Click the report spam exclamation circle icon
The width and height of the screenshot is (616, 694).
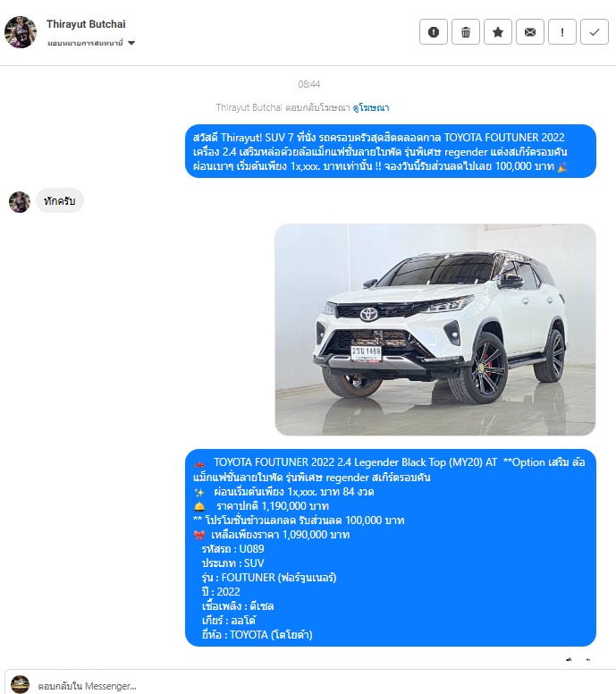coord(434,32)
